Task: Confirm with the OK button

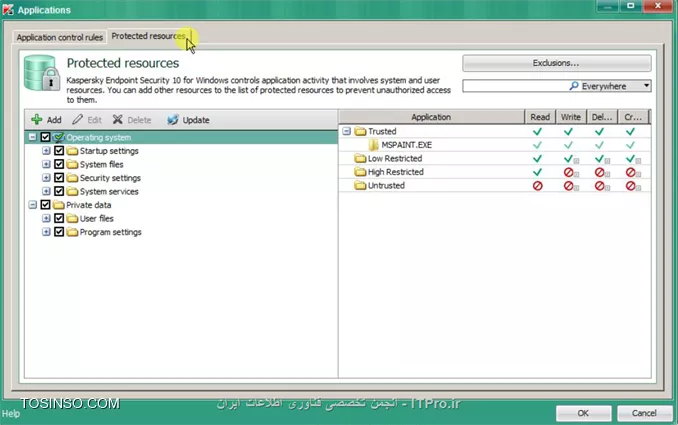Action: (583, 413)
